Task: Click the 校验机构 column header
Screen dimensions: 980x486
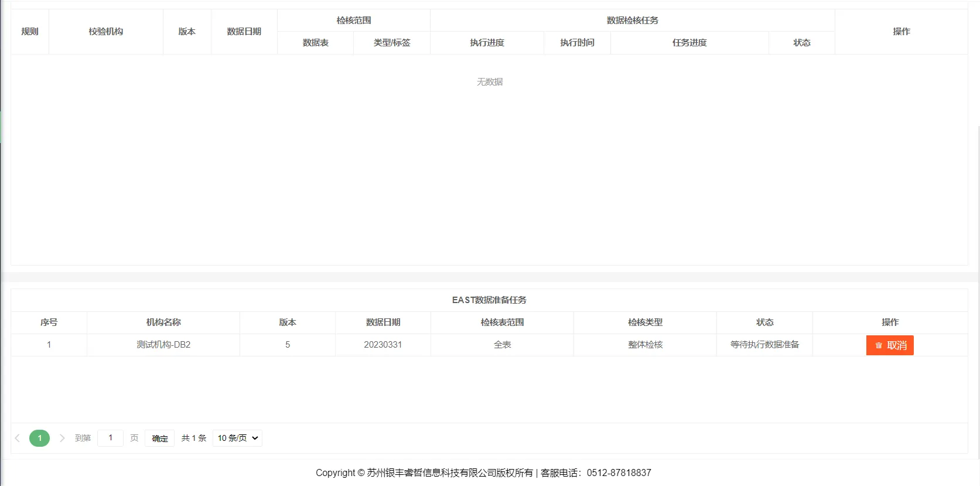Action: point(106,32)
